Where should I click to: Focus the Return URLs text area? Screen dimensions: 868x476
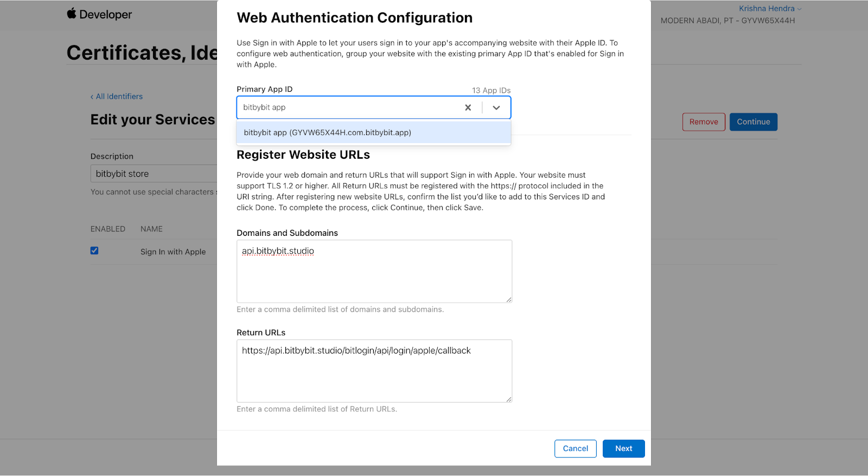point(374,371)
